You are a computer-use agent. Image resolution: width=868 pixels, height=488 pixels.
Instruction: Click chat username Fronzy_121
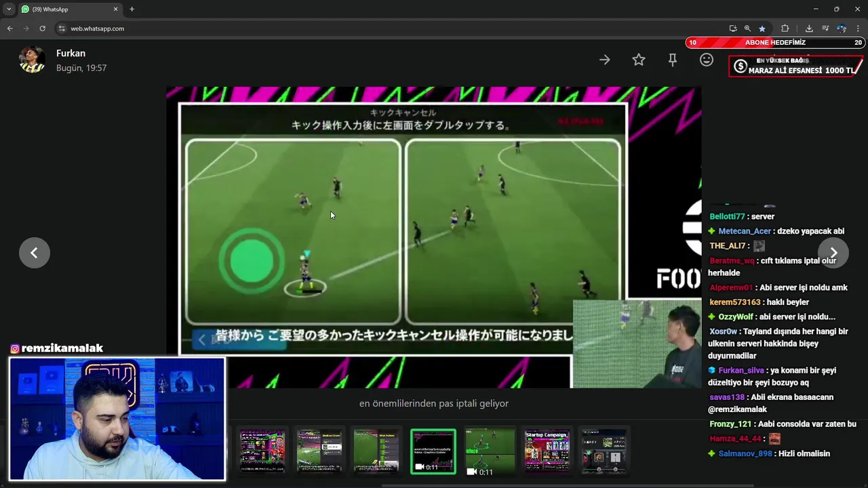coord(731,424)
